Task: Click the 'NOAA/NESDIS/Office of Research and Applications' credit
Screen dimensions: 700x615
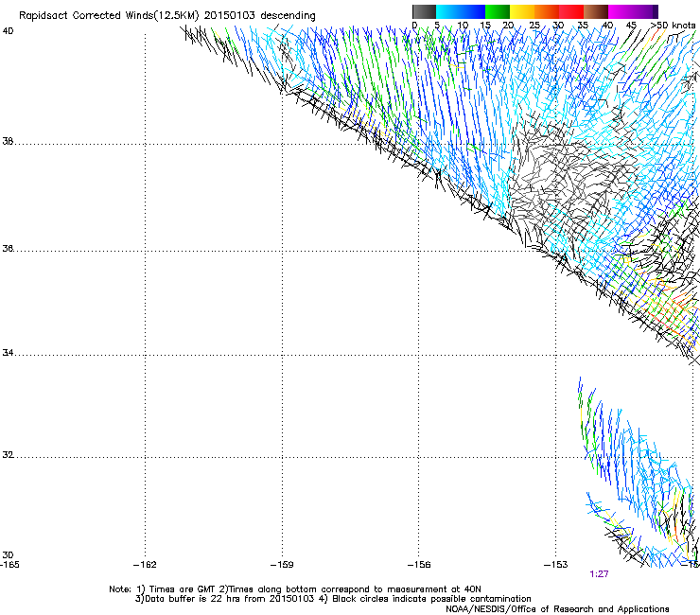Action: [557, 609]
